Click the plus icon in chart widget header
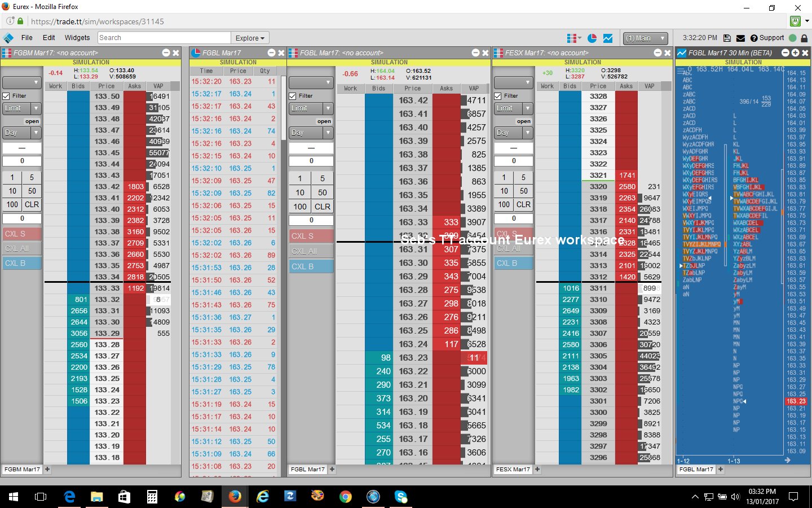This screenshot has width=812, height=508. click(x=795, y=52)
